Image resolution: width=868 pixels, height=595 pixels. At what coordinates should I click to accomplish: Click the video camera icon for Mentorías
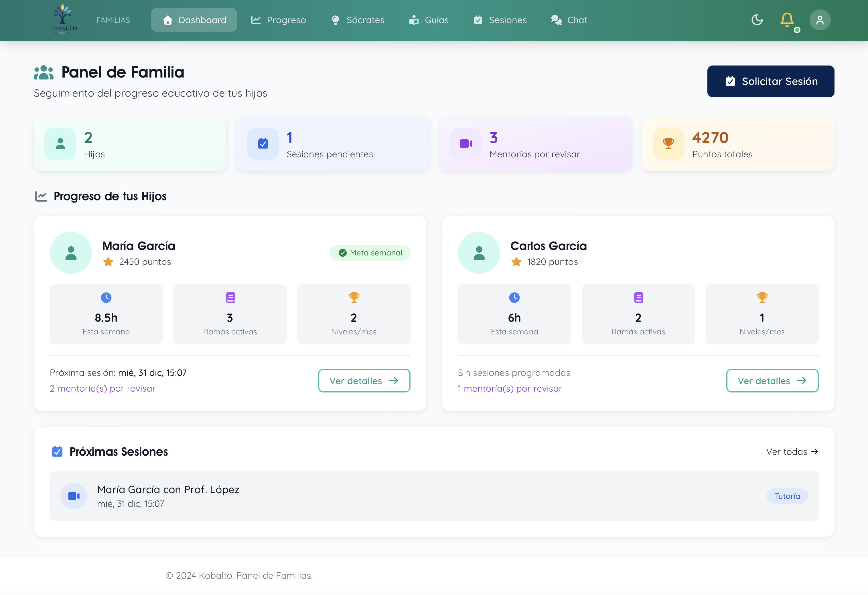coord(466,144)
